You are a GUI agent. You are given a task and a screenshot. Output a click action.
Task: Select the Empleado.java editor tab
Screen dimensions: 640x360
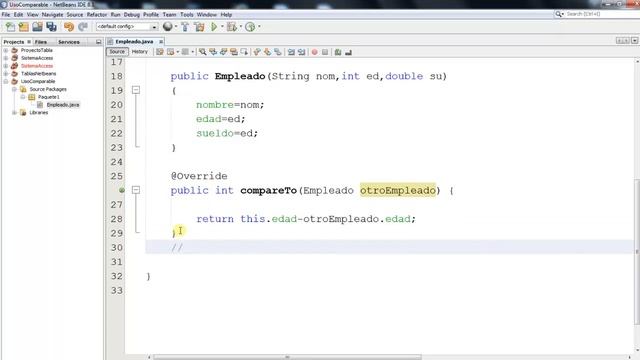pyautogui.click(x=134, y=42)
